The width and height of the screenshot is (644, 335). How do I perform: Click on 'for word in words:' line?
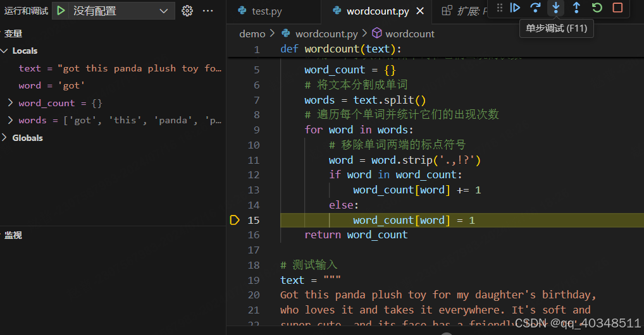359,130
